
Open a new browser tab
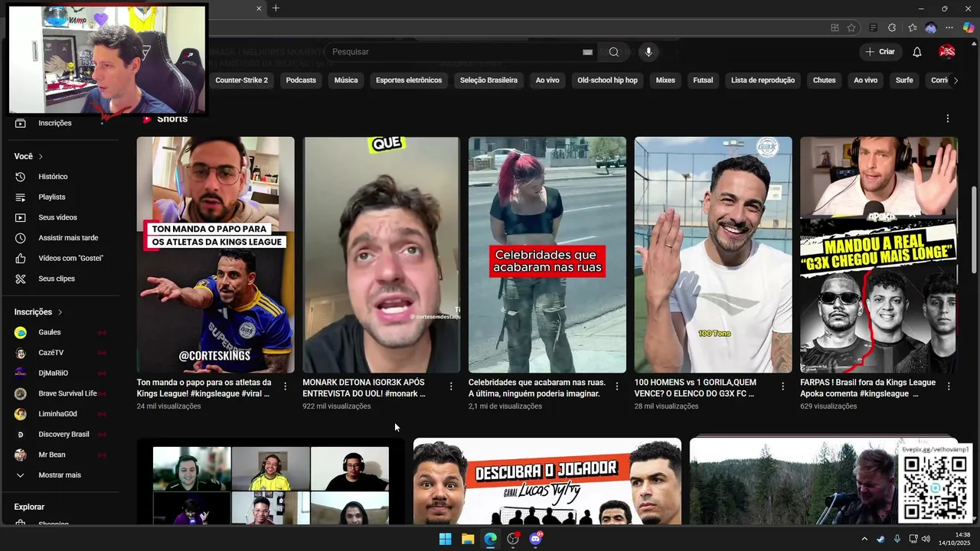276,8
